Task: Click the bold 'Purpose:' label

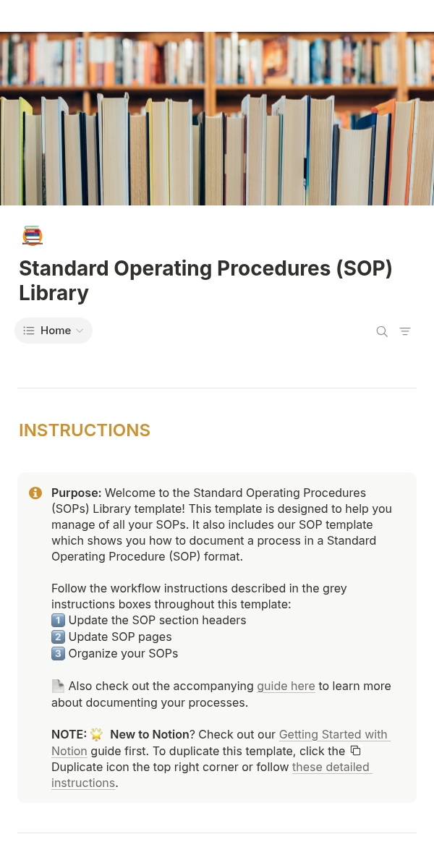Action: pos(76,493)
